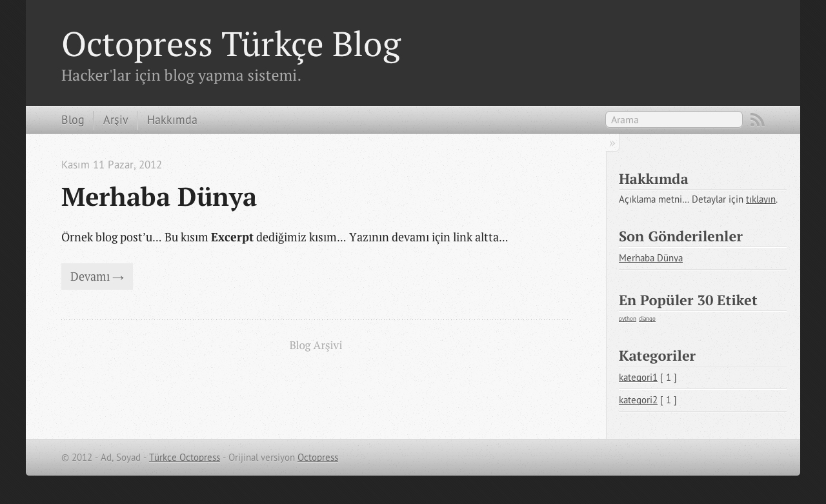Image resolution: width=826 pixels, height=504 pixels.
Task: Visit the Octopress original version link
Action: point(317,458)
